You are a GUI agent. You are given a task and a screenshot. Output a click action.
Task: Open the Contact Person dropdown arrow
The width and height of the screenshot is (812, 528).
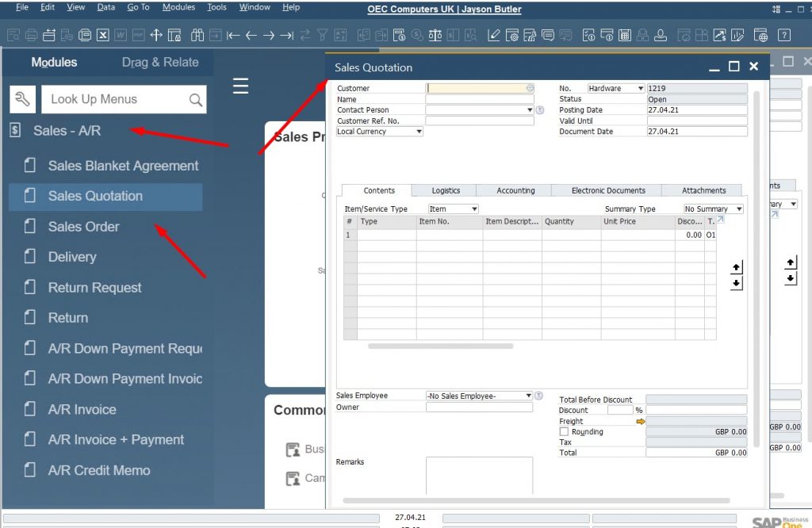pyautogui.click(x=529, y=109)
